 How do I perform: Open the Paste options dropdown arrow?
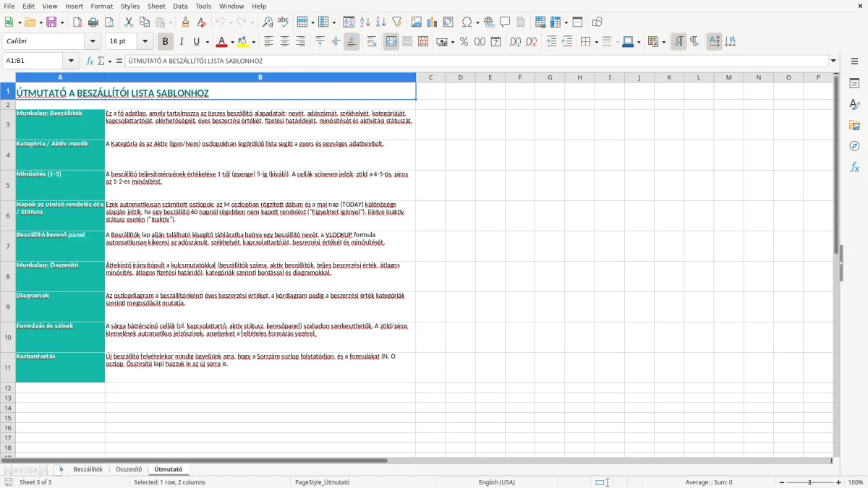point(170,22)
